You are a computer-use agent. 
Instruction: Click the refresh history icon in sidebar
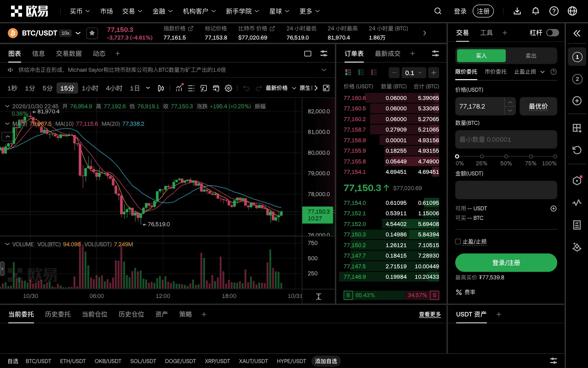pyautogui.click(x=577, y=150)
